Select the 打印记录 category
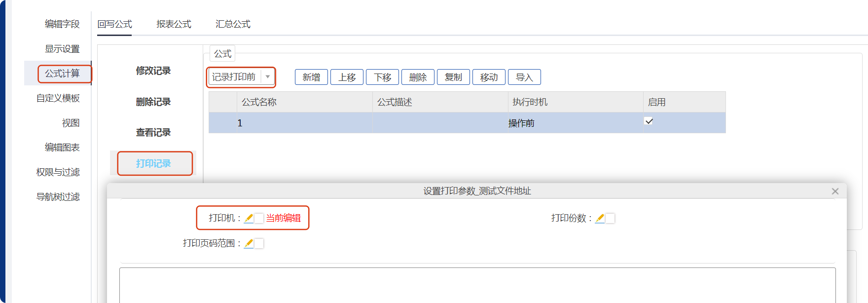 153,163
